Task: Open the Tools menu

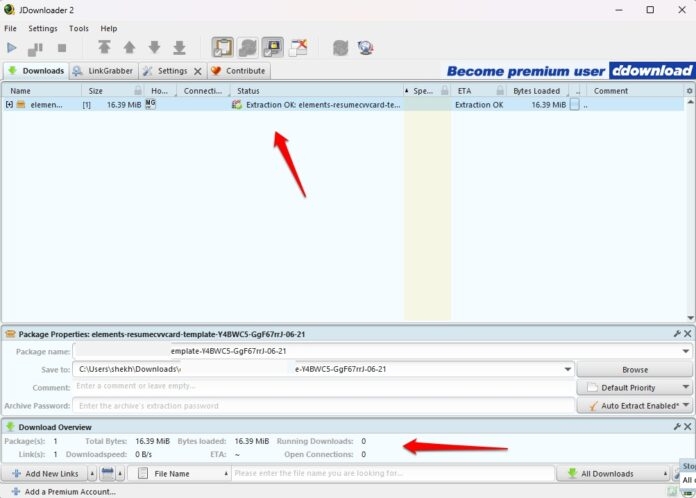Action: tap(79, 29)
